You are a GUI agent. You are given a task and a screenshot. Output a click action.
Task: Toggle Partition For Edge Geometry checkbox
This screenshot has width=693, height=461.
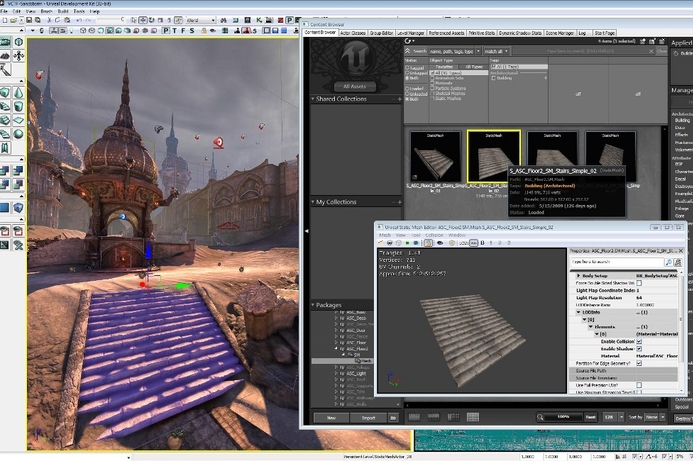(x=639, y=363)
